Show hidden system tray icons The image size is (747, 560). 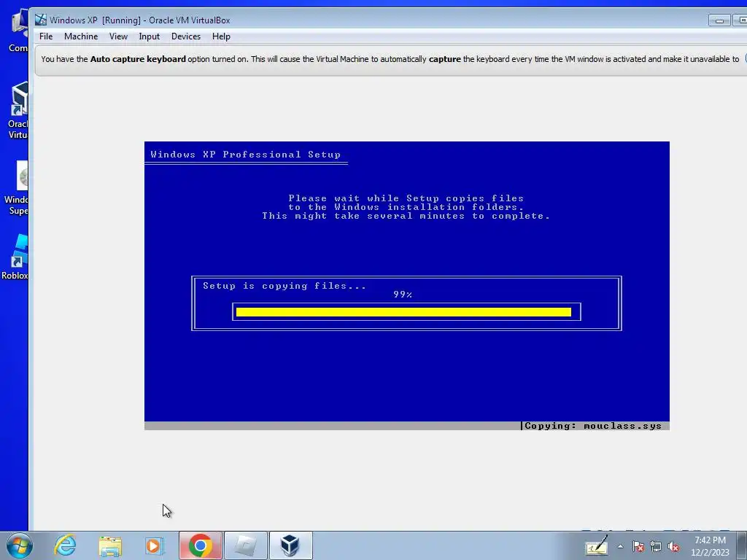click(x=620, y=547)
